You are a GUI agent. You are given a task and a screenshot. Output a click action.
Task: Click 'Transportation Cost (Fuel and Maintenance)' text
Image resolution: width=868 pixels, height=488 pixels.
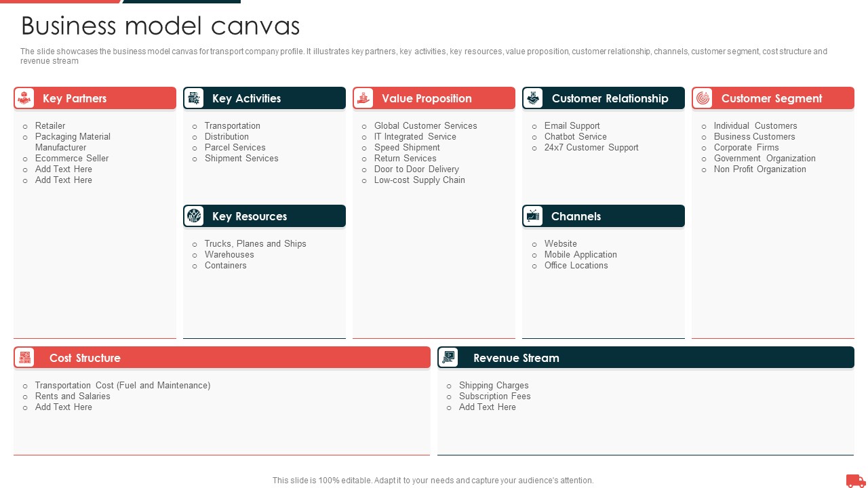pos(123,386)
